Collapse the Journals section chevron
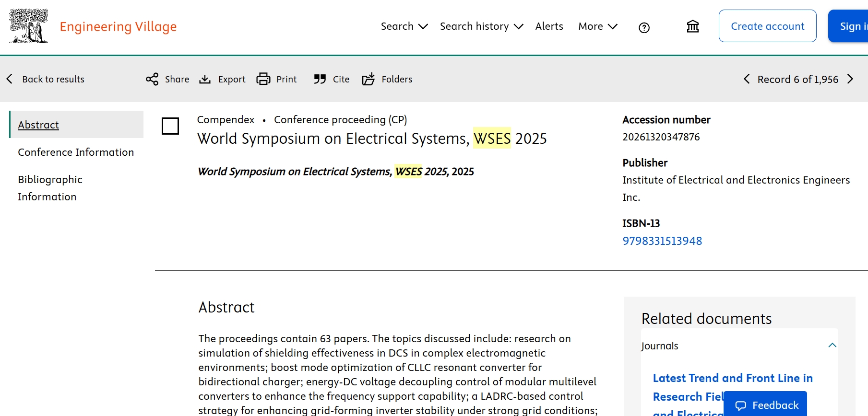The image size is (868, 416). pyautogui.click(x=832, y=345)
